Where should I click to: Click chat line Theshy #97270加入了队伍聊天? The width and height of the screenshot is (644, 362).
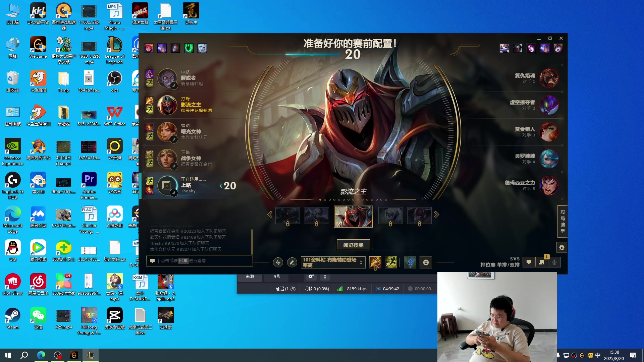click(x=179, y=243)
